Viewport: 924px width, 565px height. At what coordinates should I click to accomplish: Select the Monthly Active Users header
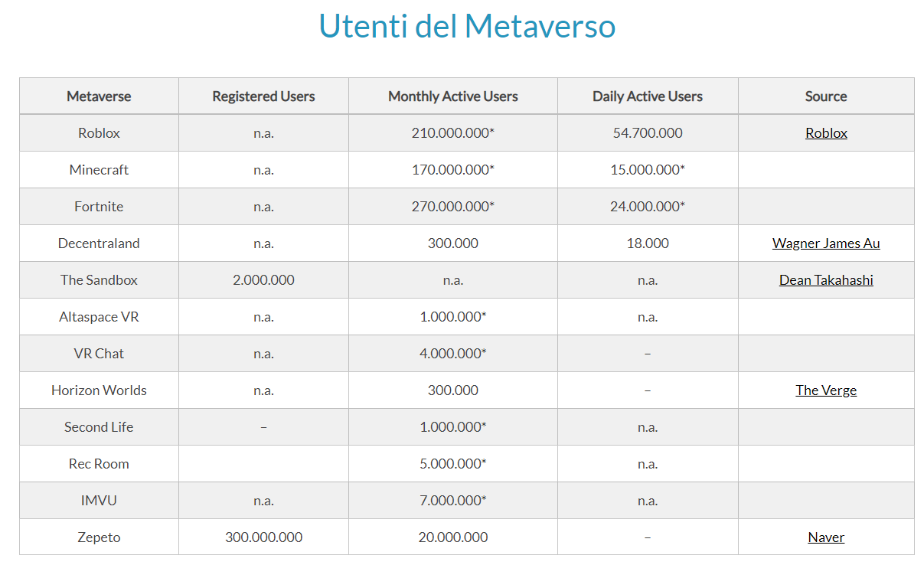click(x=453, y=96)
